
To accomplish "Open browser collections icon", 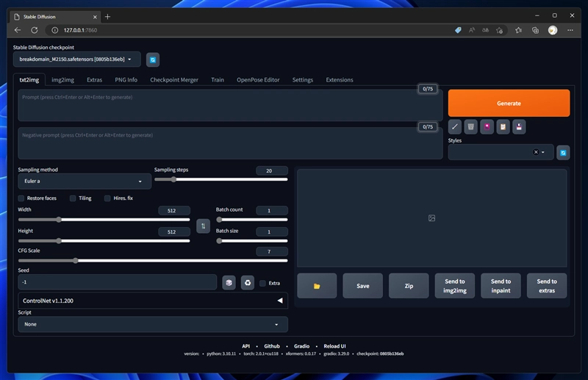I will [535, 30].
